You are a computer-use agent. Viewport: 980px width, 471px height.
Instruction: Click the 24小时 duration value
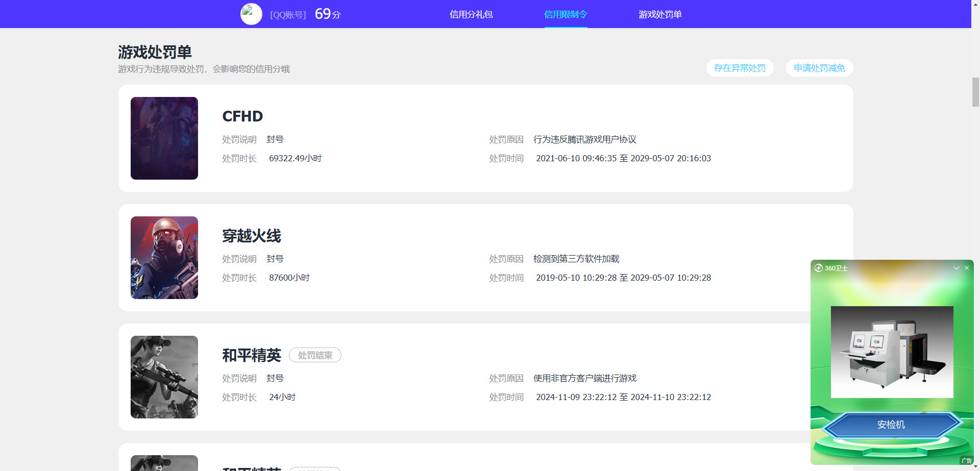(282, 397)
